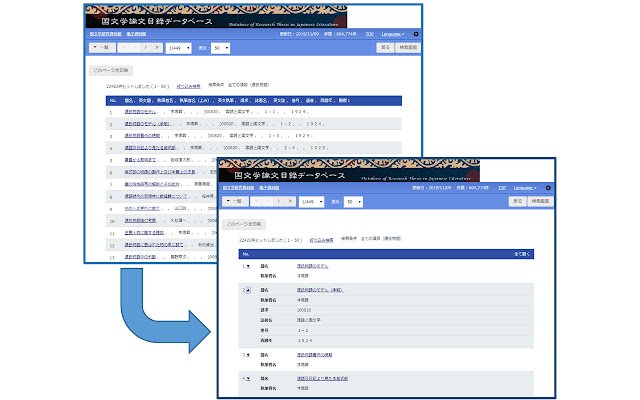Open row 6 title link in back window
640x400 pixels.
pyautogui.click(x=160, y=172)
